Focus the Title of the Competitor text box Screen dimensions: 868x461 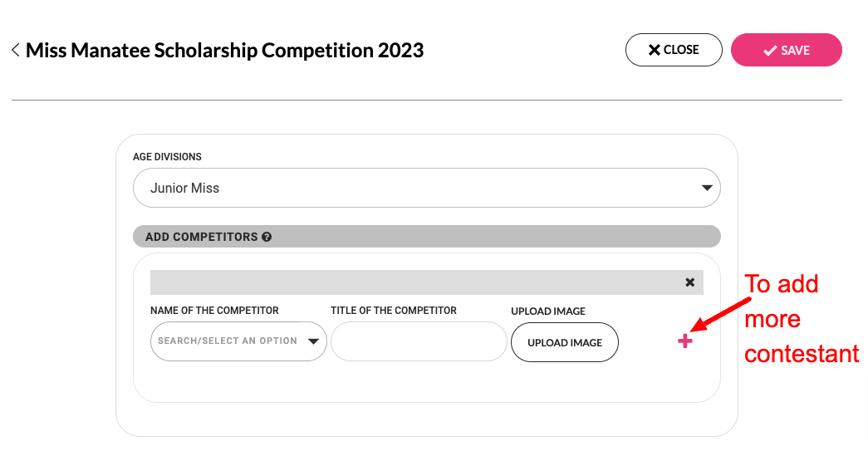(x=419, y=341)
